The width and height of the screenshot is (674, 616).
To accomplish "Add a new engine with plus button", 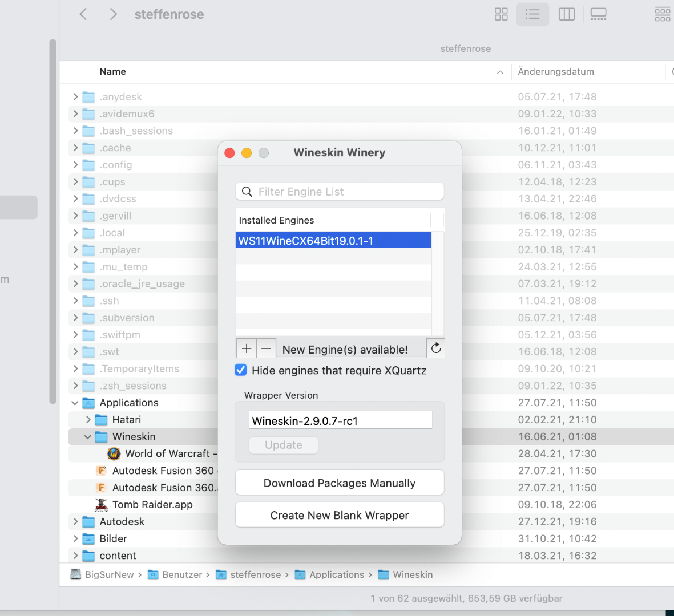I will [247, 348].
